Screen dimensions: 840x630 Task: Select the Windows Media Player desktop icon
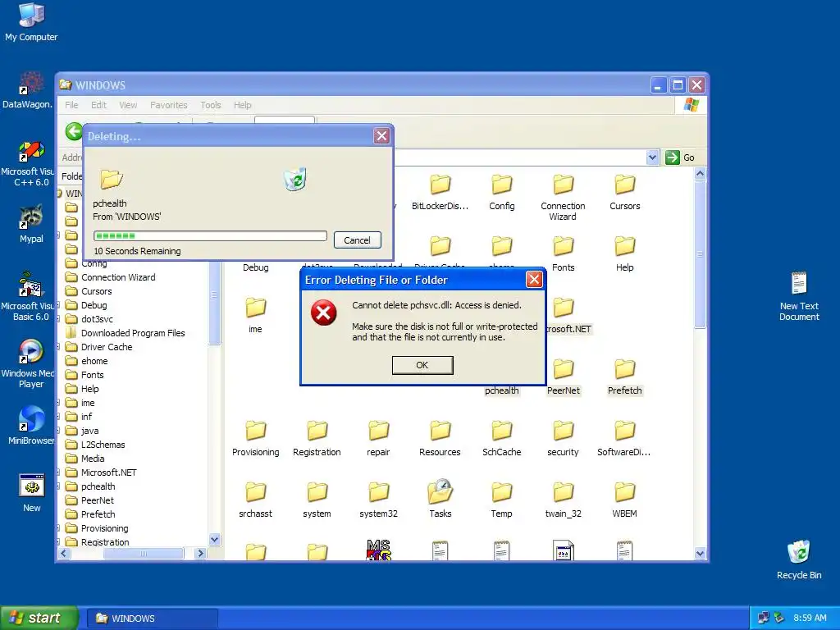(30, 363)
